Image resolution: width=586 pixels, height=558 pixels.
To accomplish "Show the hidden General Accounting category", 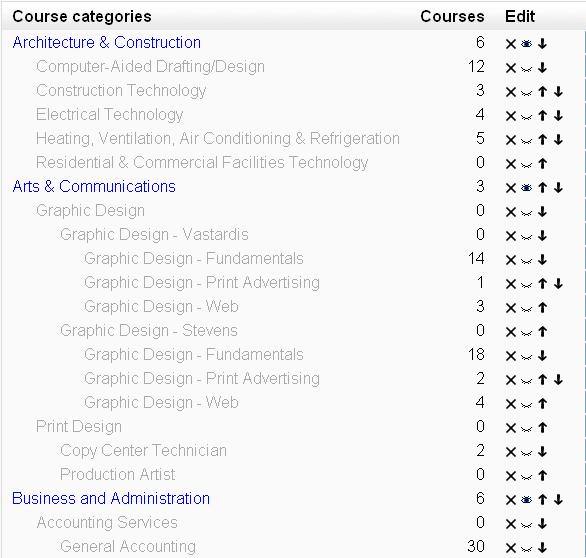I will 526,549.
